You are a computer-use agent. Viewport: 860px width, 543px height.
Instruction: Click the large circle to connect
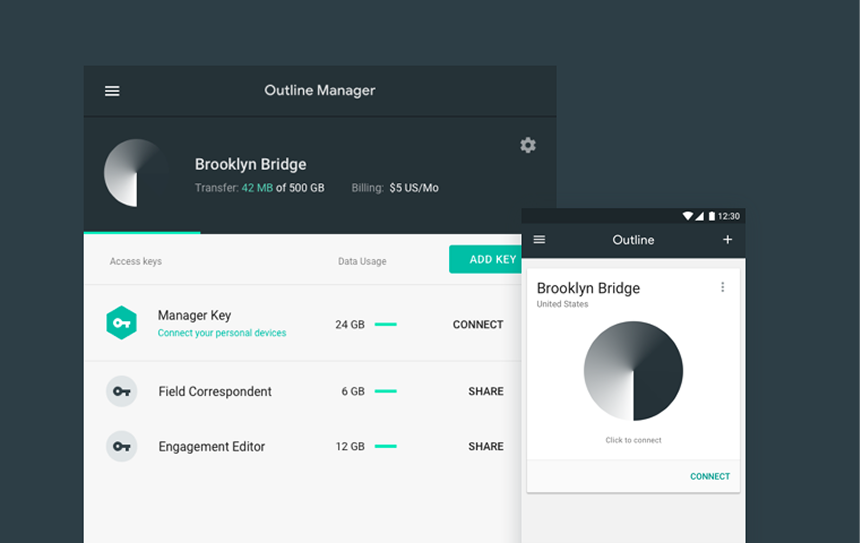633,371
